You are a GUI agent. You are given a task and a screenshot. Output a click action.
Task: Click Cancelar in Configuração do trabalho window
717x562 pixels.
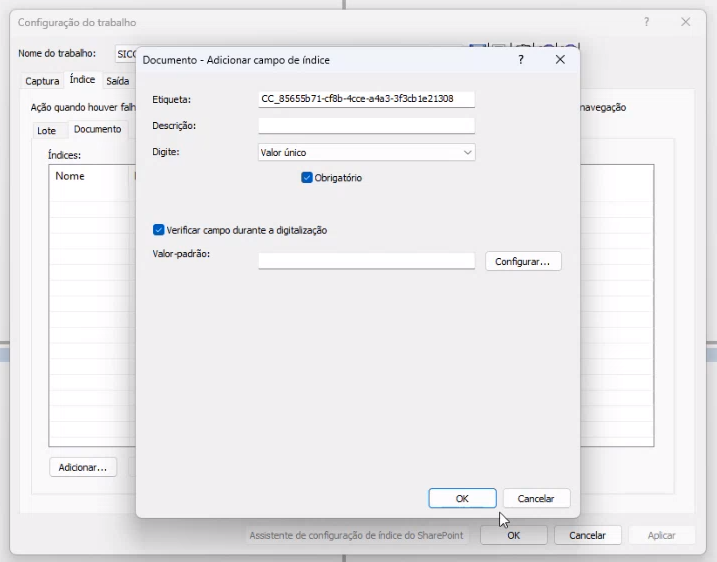click(588, 535)
